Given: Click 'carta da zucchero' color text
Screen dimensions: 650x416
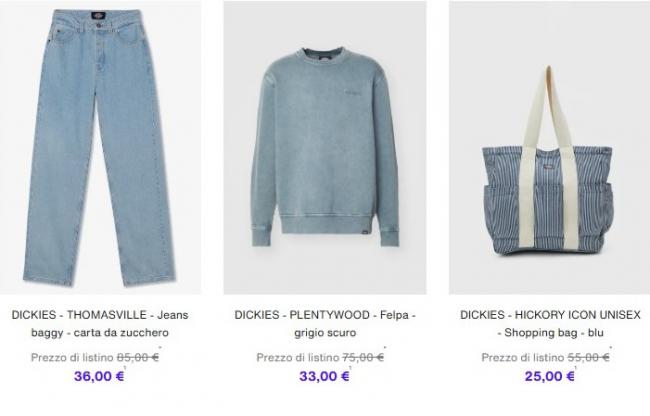Looking at the screenshot, I should (x=121, y=332).
